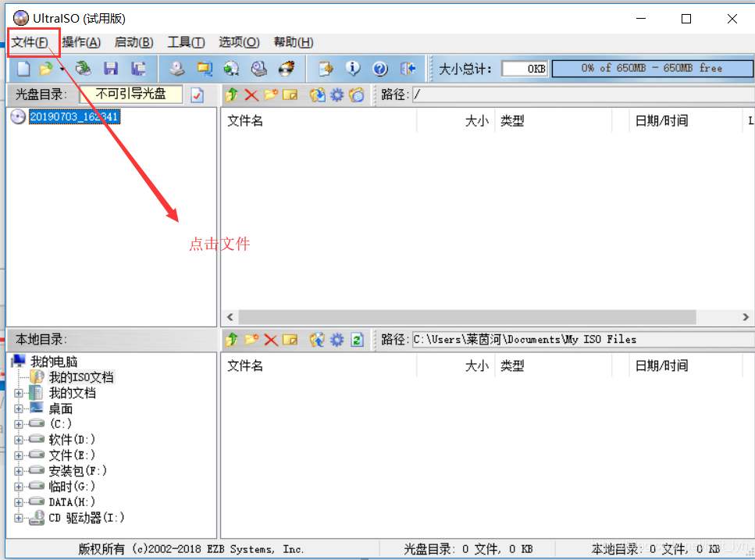Expand the CD 驱动器(I:) node
Screen dimensions: 755x560
19,518
